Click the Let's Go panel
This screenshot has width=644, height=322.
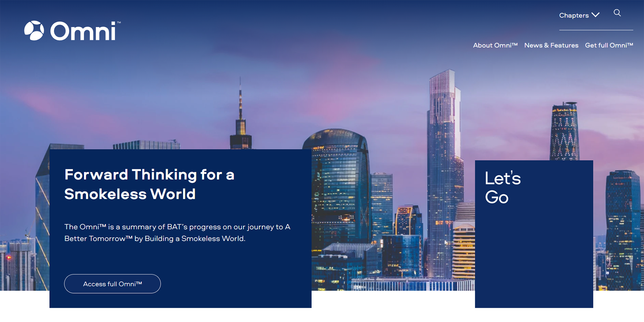(x=534, y=234)
